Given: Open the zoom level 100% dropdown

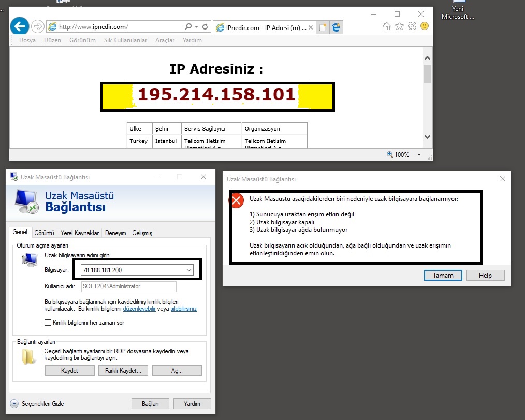Looking at the screenshot, I should tap(419, 155).
